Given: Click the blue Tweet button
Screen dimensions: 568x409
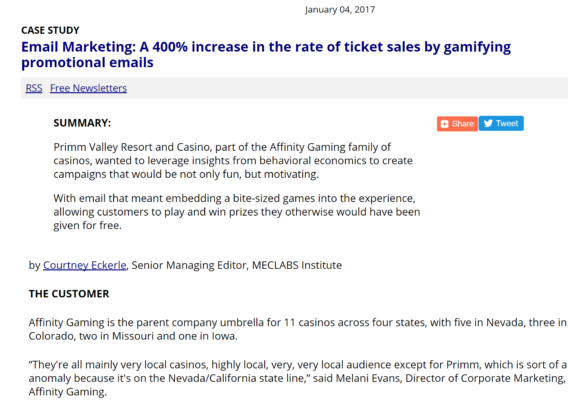Looking at the screenshot, I should coord(501,124).
